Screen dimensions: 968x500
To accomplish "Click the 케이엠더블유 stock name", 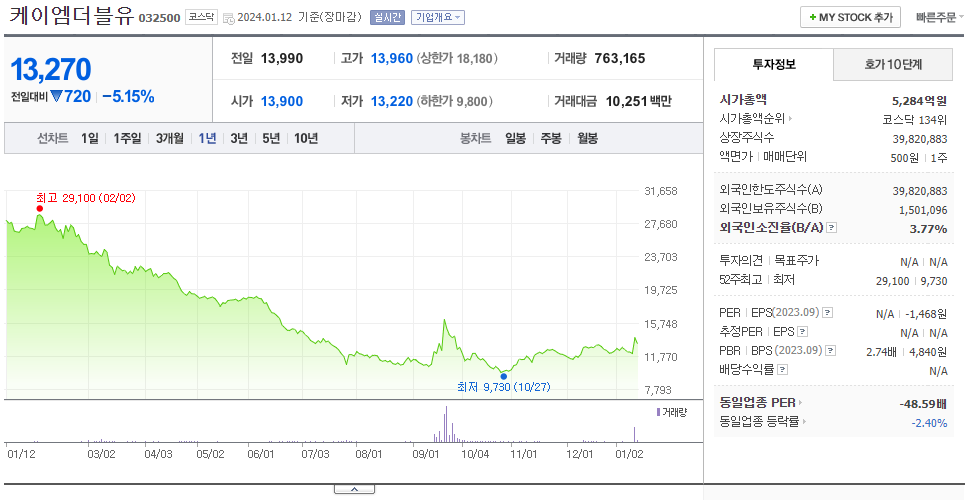I will 72,16.
